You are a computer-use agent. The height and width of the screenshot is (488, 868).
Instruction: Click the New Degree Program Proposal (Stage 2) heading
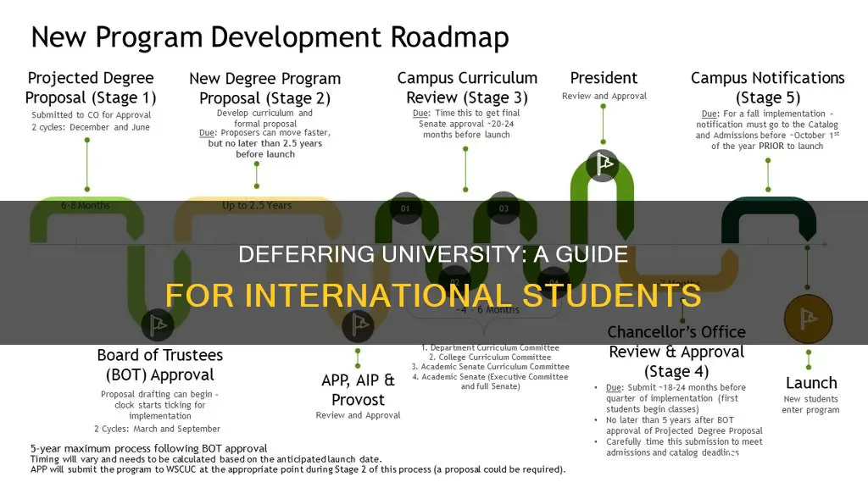[265, 88]
